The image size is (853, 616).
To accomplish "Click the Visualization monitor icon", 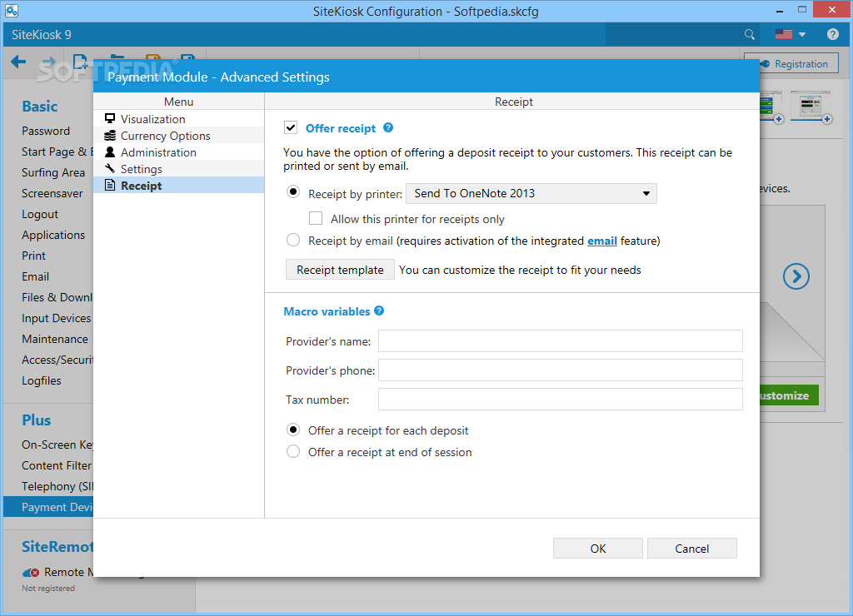I will click(110, 118).
